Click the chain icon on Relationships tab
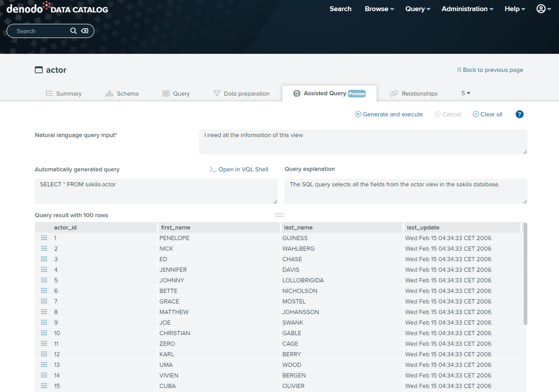Image resolution: width=559 pixels, height=392 pixels. point(394,94)
